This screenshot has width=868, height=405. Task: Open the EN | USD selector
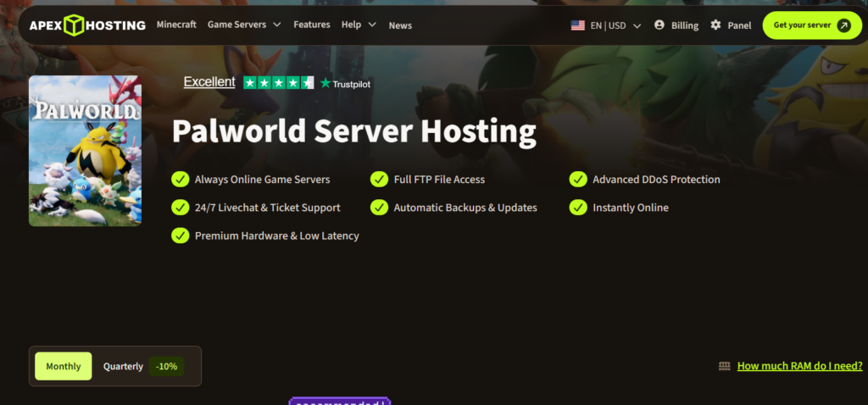pos(608,25)
